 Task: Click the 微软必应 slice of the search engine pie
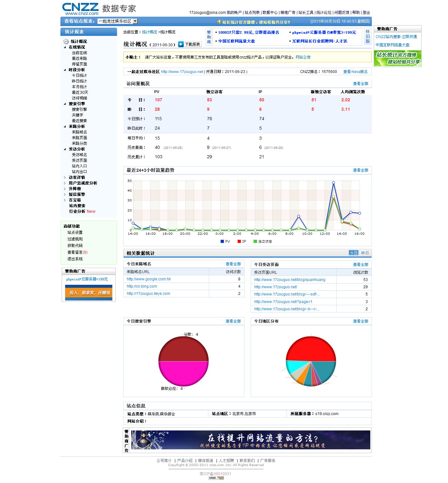[183, 374]
